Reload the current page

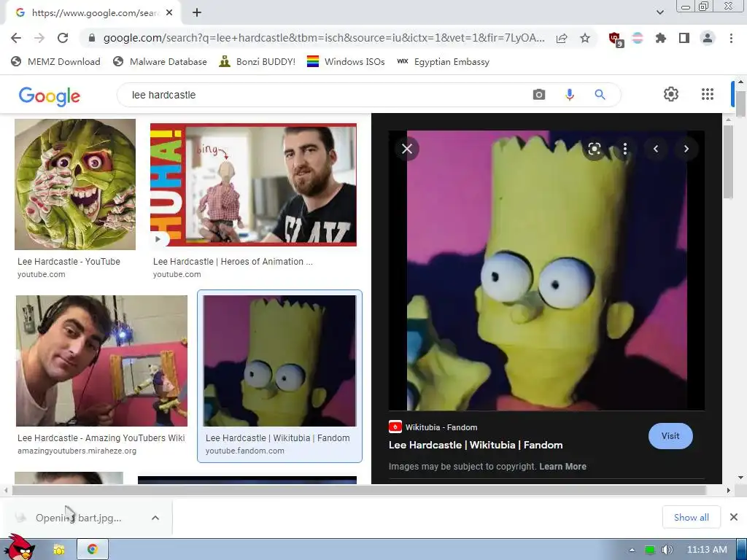[x=63, y=38]
